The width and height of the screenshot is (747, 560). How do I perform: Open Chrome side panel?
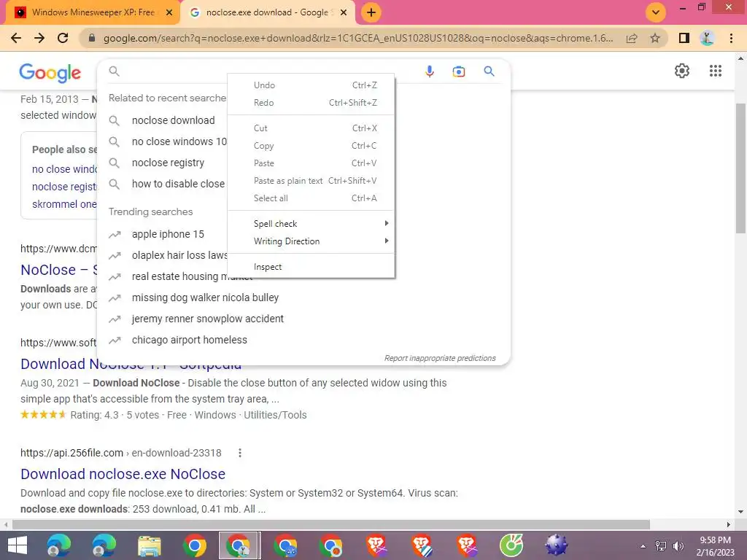(684, 38)
